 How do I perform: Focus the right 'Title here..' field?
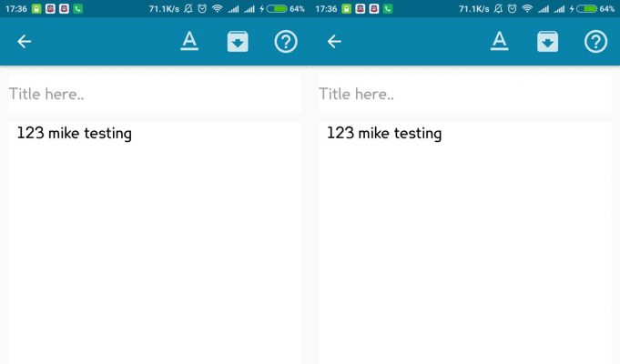464,94
